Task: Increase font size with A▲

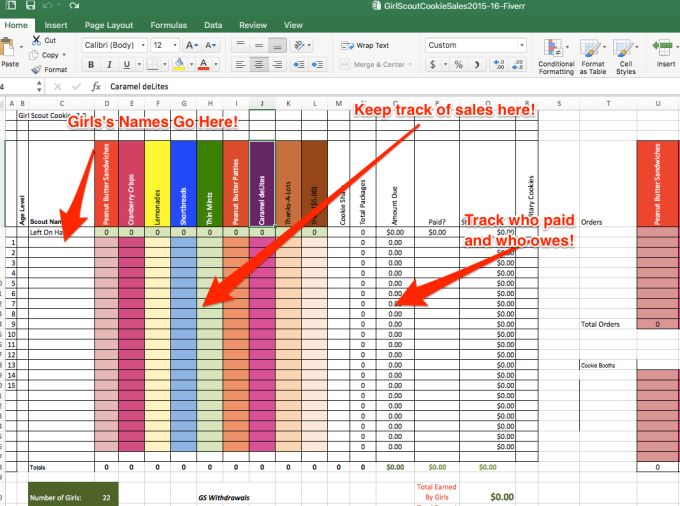Action: [192, 45]
